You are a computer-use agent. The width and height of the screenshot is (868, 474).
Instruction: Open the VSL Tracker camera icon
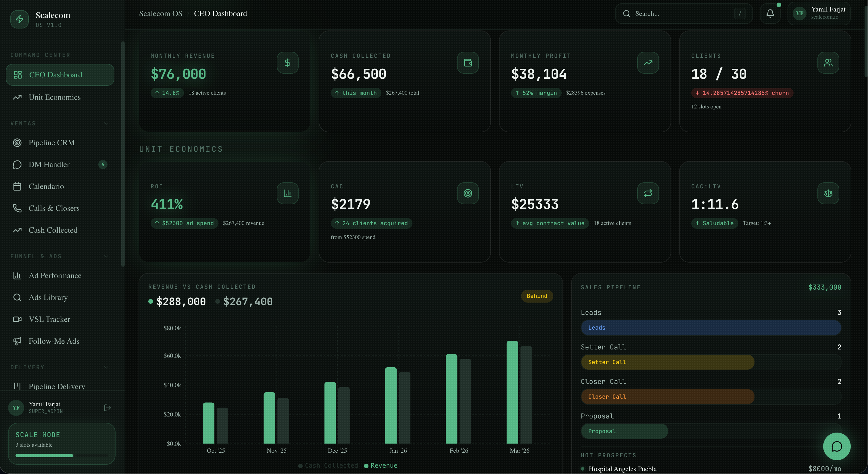point(18,319)
